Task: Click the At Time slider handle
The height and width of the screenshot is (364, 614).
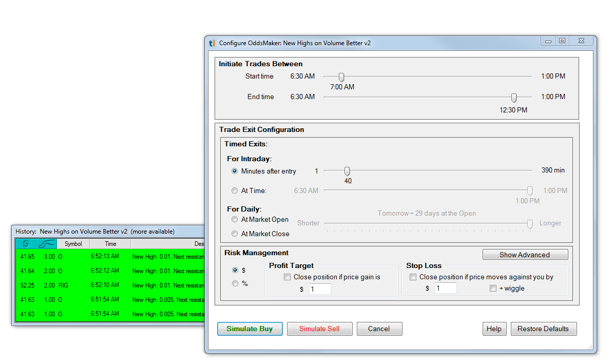Action: click(530, 190)
